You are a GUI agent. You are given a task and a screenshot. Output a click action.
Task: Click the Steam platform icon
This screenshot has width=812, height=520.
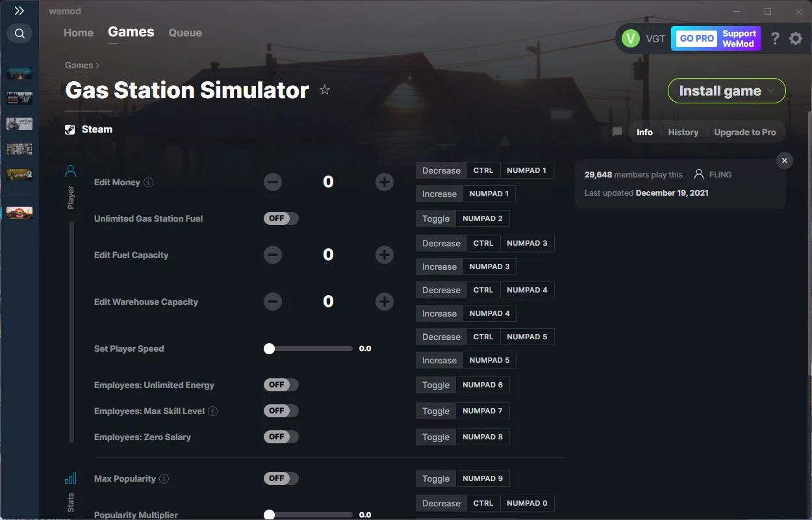70,129
